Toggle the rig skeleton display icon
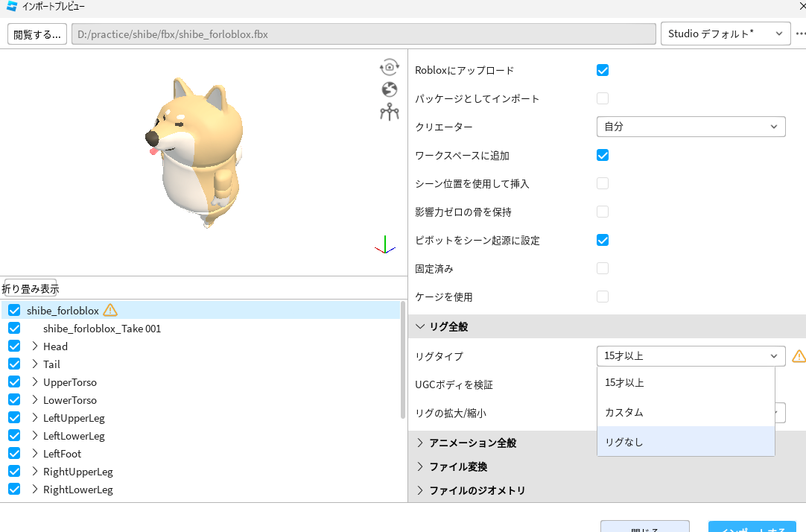This screenshot has width=806, height=532. 390,112
